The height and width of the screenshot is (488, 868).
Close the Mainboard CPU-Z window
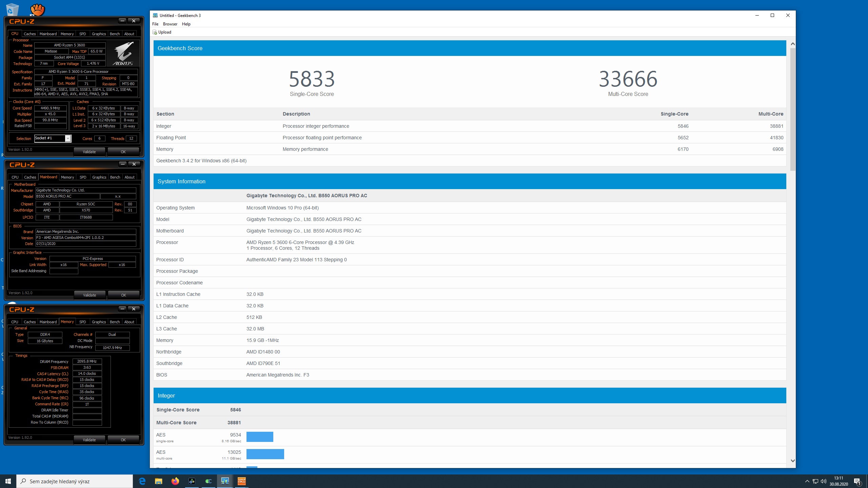point(134,164)
